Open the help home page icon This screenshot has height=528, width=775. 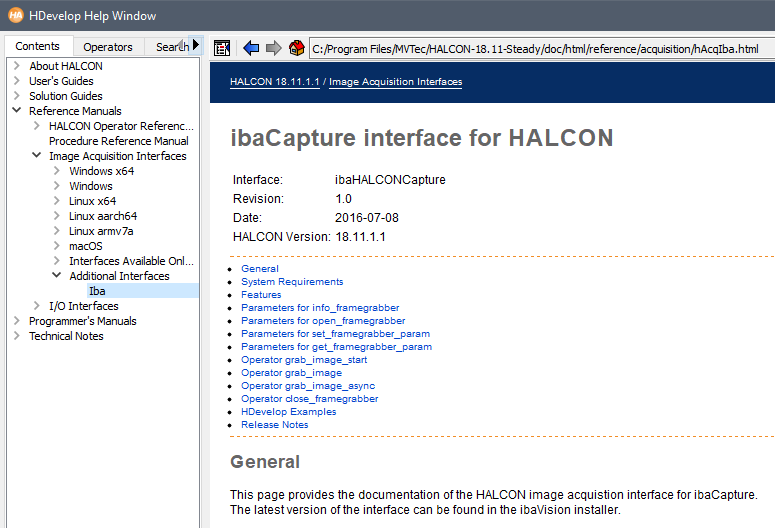pyautogui.click(x=297, y=48)
